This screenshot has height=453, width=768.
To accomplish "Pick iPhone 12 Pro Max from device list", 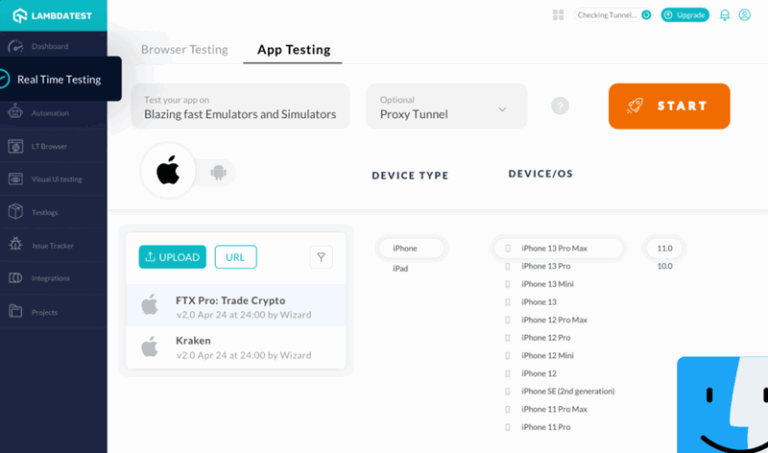I will [554, 320].
